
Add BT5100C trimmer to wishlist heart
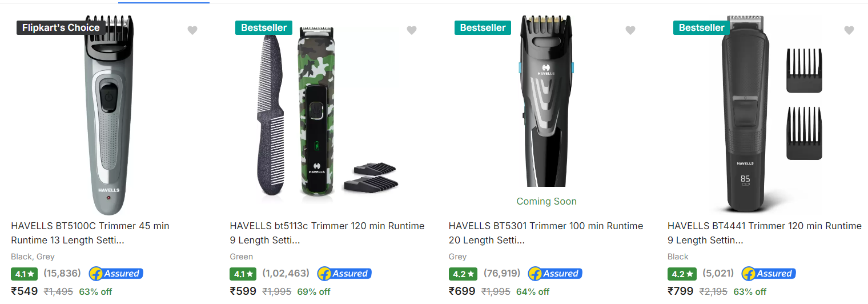192,30
